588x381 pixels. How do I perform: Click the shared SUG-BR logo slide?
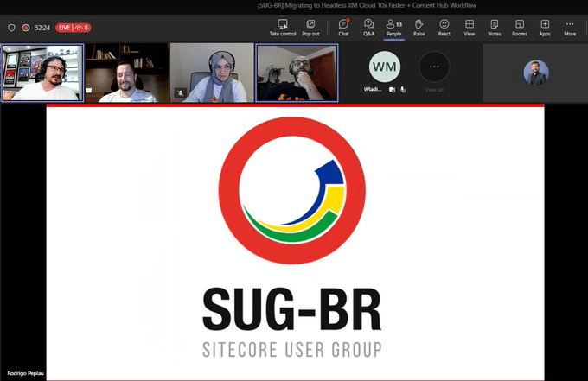(x=295, y=242)
